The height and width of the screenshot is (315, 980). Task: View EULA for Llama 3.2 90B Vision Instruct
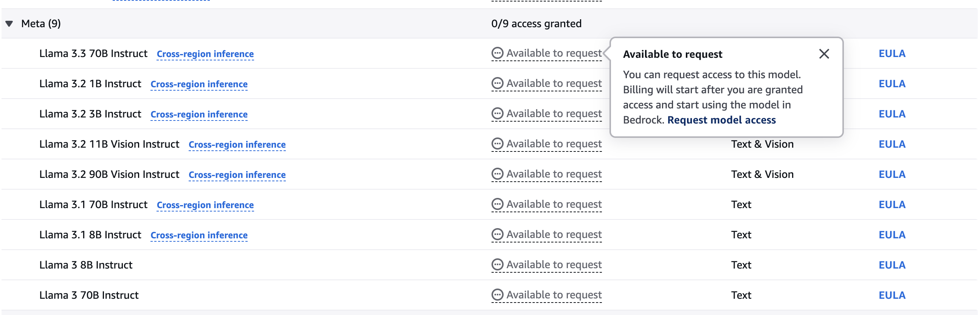click(892, 174)
